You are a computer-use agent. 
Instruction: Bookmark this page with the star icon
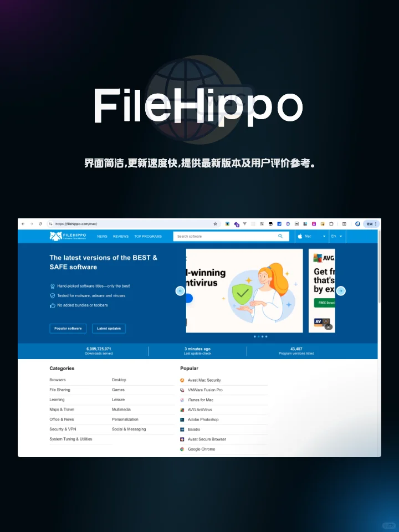click(x=215, y=224)
